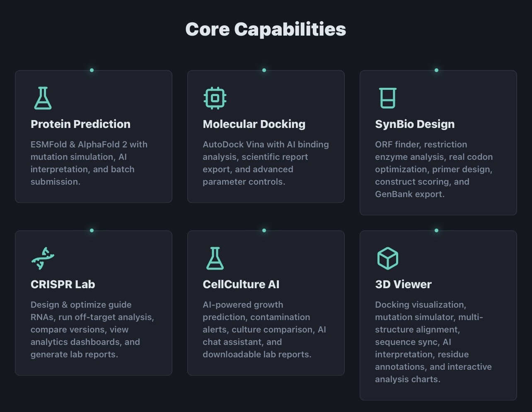Open the Protein Prediction feature
532x412 pixels.
click(x=80, y=124)
